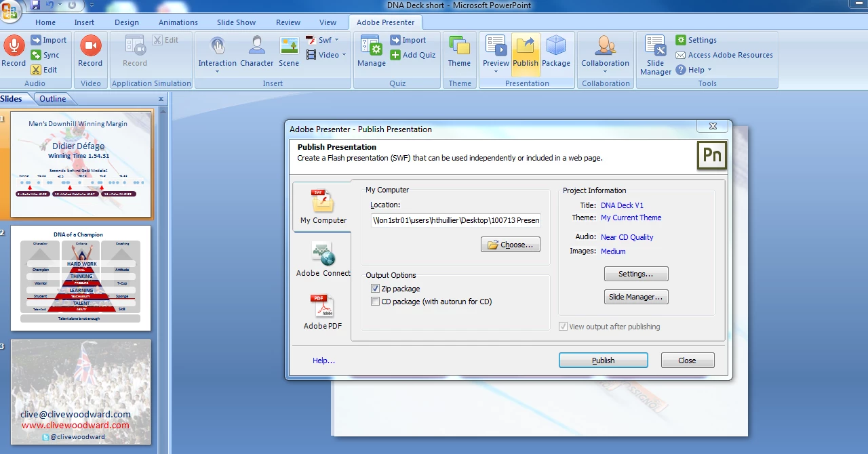The height and width of the screenshot is (454, 868).
Task: Open the quiz Manage tool
Action: [372, 51]
